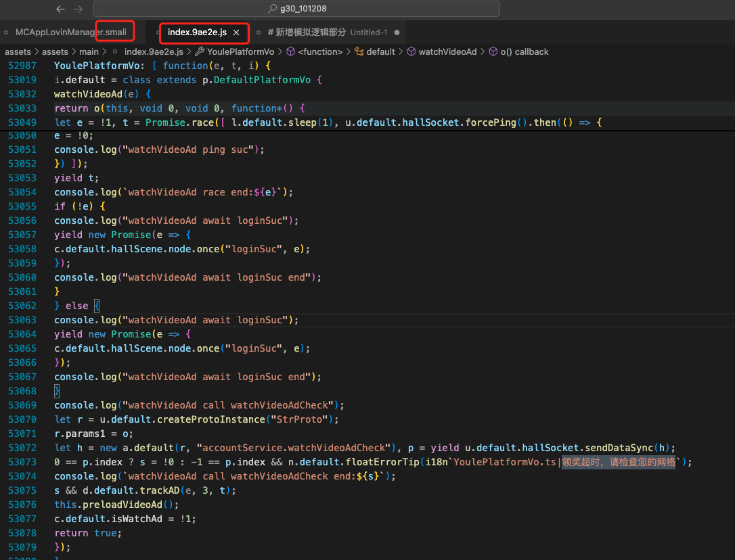Expand the main folder breadcrumb
Image resolution: width=735 pixels, height=560 pixels.
coord(89,51)
